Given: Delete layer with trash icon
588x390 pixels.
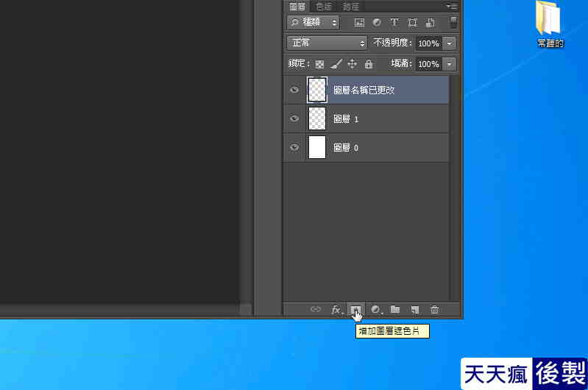Looking at the screenshot, I should coord(434,310).
